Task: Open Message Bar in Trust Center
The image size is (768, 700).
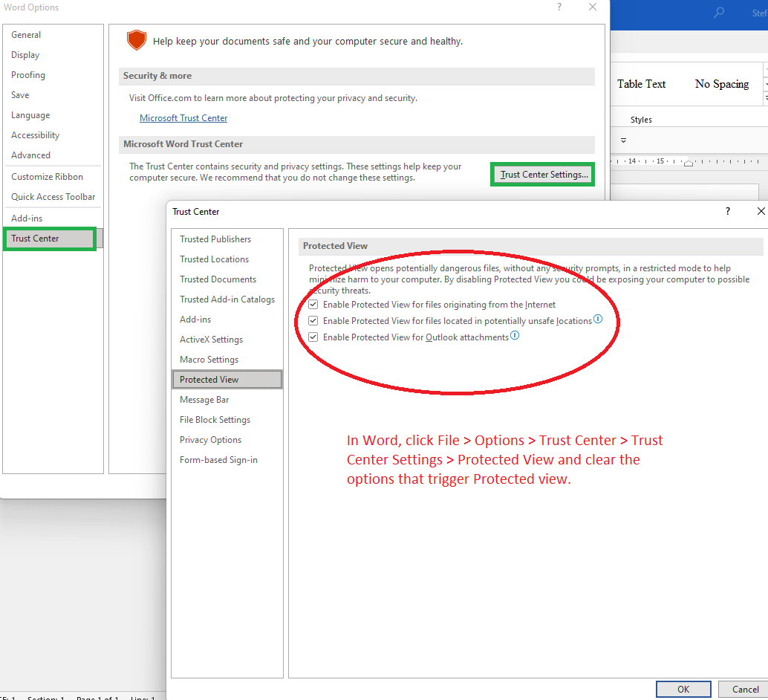Action: coord(227,400)
